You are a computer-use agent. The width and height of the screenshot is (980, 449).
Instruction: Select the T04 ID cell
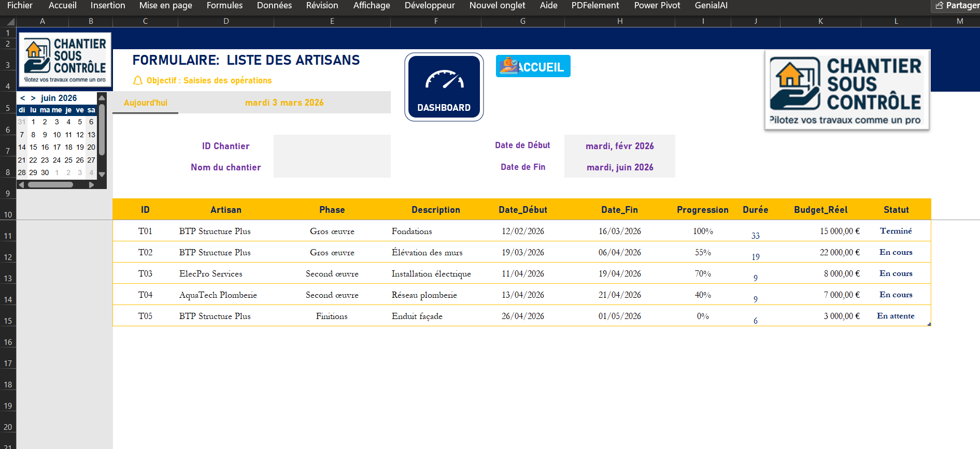point(145,295)
